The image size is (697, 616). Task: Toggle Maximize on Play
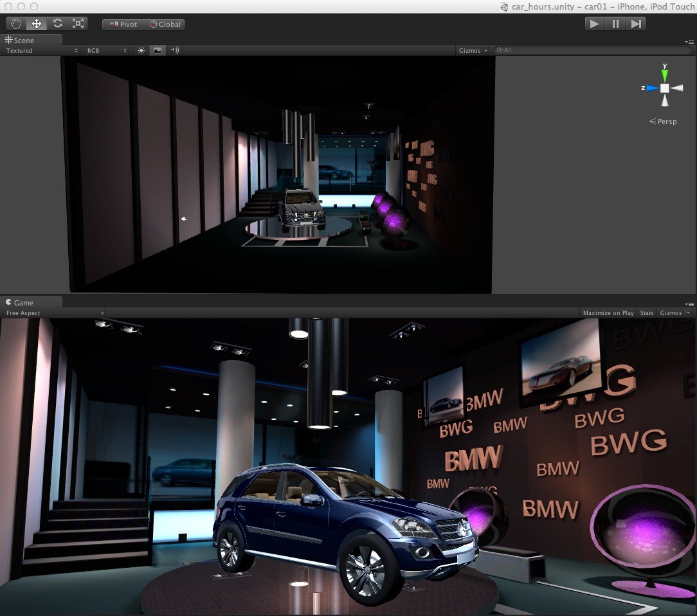(x=608, y=313)
